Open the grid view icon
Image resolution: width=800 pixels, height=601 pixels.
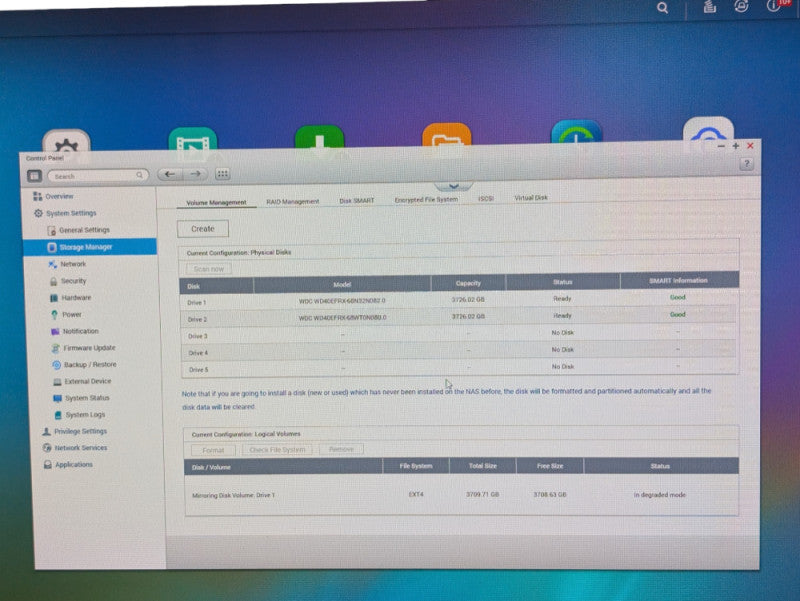[x=222, y=174]
